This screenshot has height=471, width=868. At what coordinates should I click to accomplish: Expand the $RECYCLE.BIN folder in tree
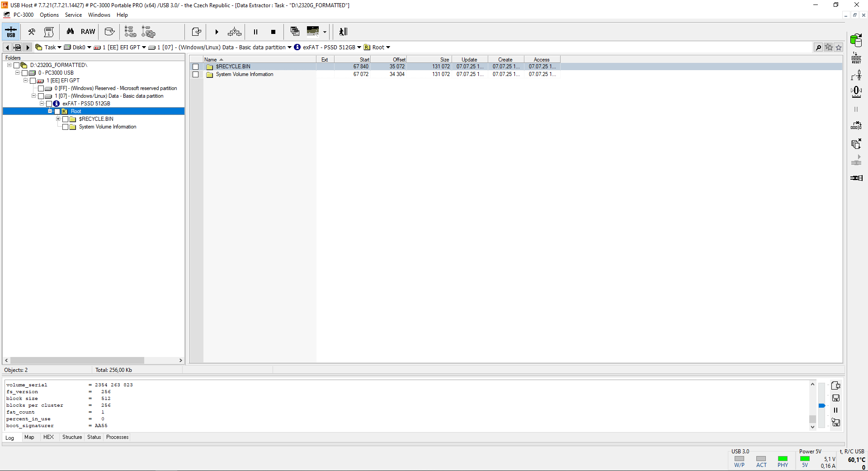point(58,119)
